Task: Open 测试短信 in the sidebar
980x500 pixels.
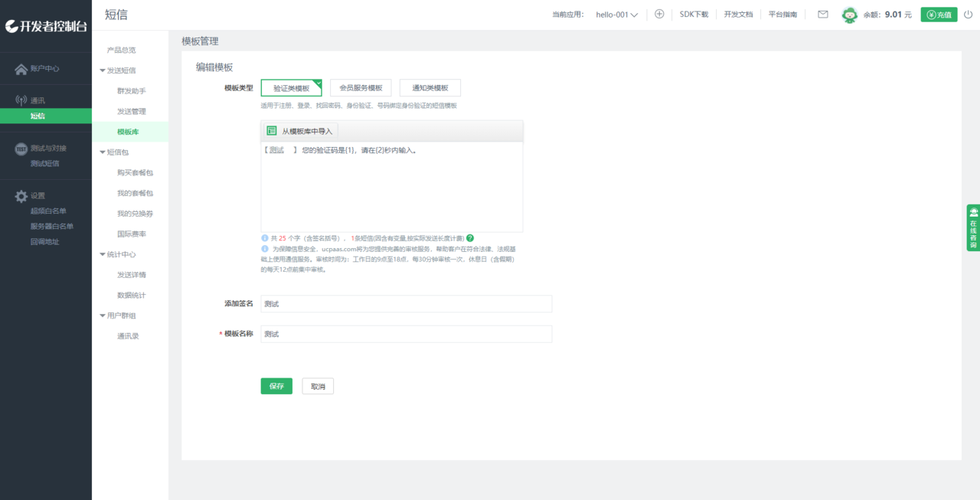Action: 44,163
